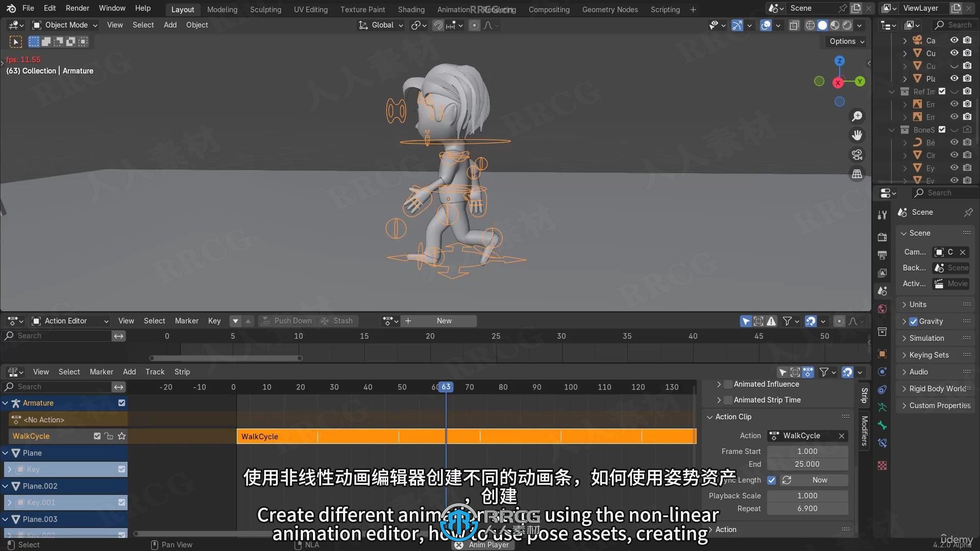Click the timeline marker at frame 63

point(445,386)
